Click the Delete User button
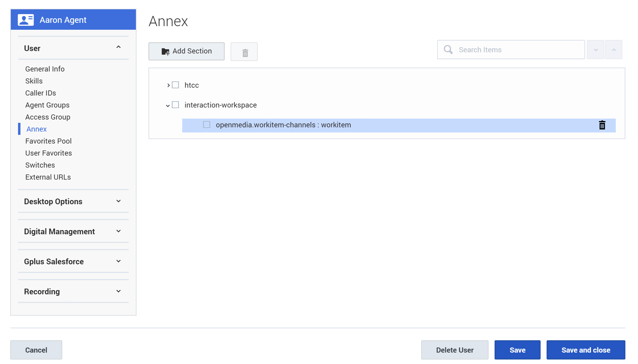This screenshot has height=364, width=638. pyautogui.click(x=455, y=350)
